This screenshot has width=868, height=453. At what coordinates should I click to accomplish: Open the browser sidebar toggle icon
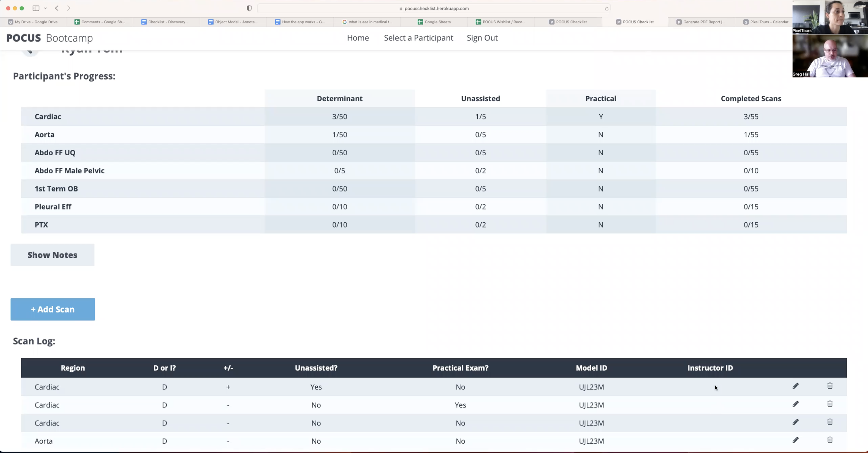pos(36,8)
